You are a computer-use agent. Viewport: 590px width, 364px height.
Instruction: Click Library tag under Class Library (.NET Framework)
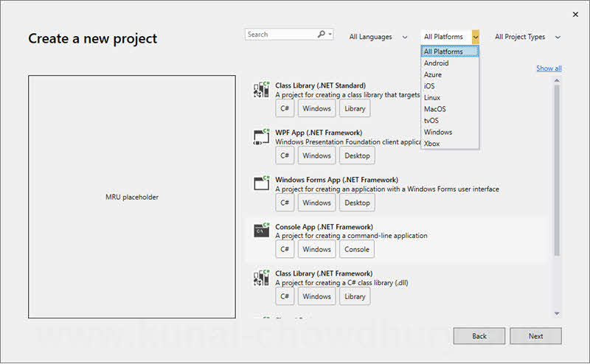pyautogui.click(x=355, y=296)
